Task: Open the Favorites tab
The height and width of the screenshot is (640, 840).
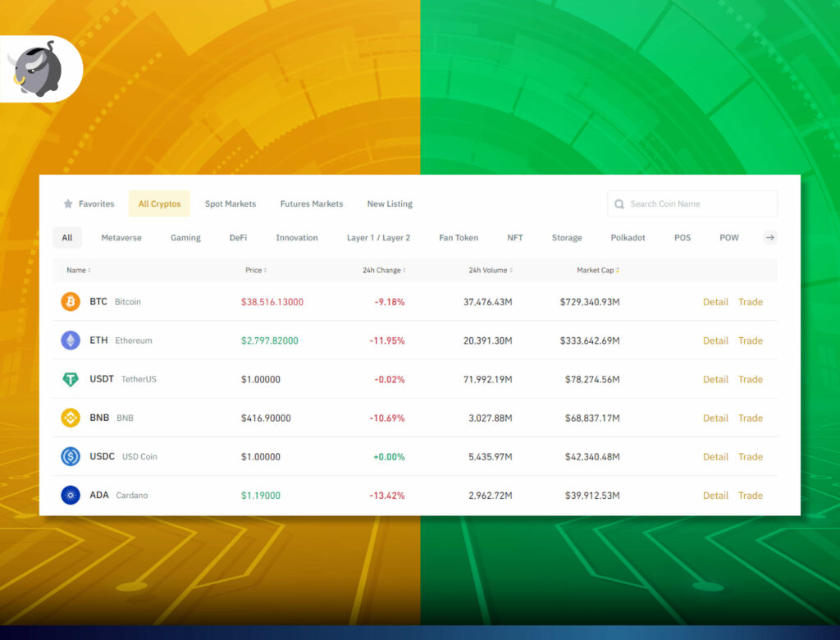Action: pos(89,203)
